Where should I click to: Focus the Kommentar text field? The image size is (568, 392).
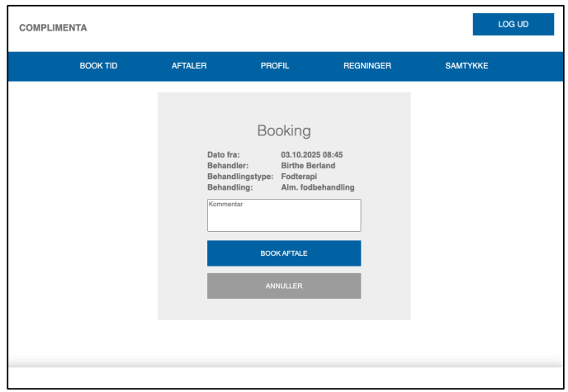(x=284, y=216)
